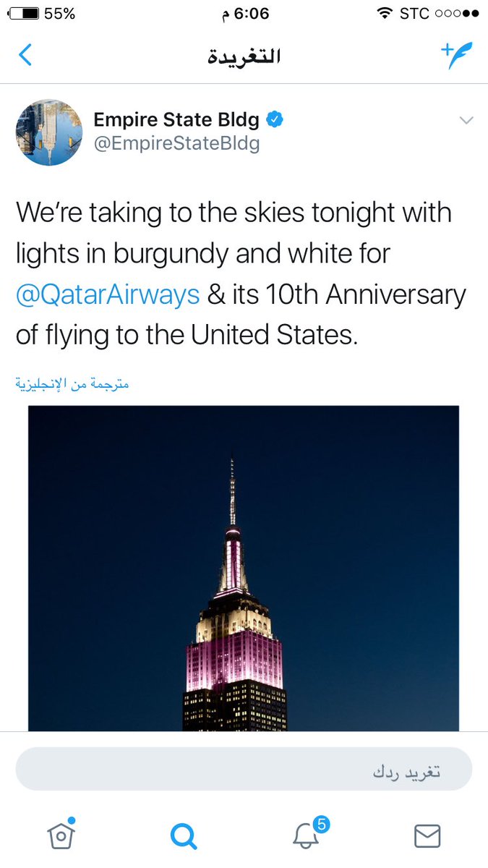Tap the Wi-Fi icon in status bar
Viewport: 488px width, 868px height.
(x=385, y=14)
